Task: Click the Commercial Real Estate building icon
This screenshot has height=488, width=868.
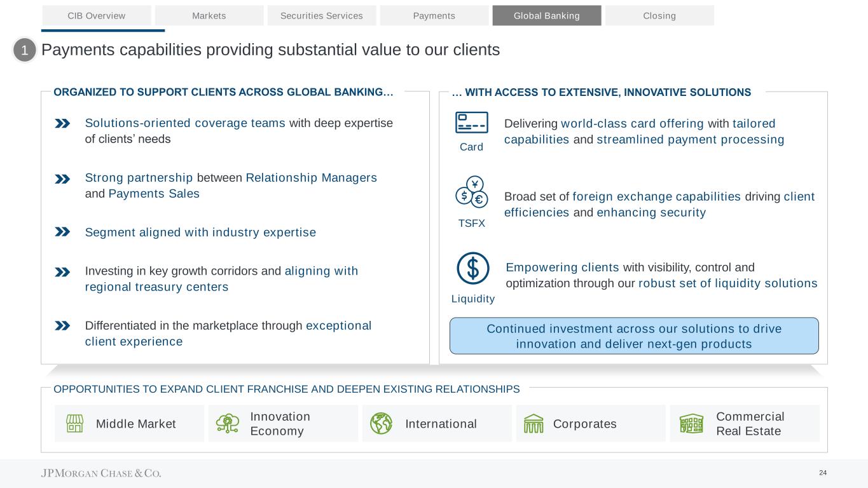Action: tap(691, 424)
